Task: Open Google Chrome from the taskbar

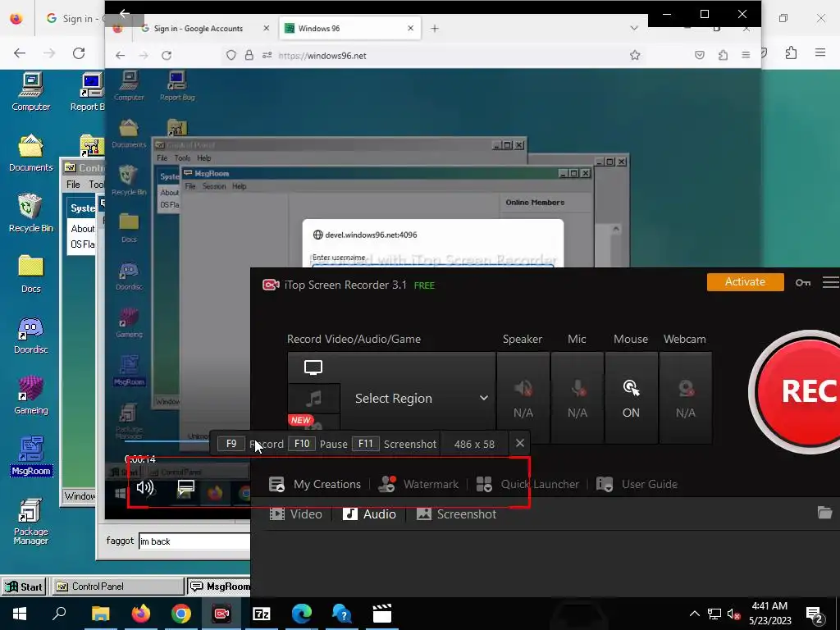Action: tap(181, 614)
